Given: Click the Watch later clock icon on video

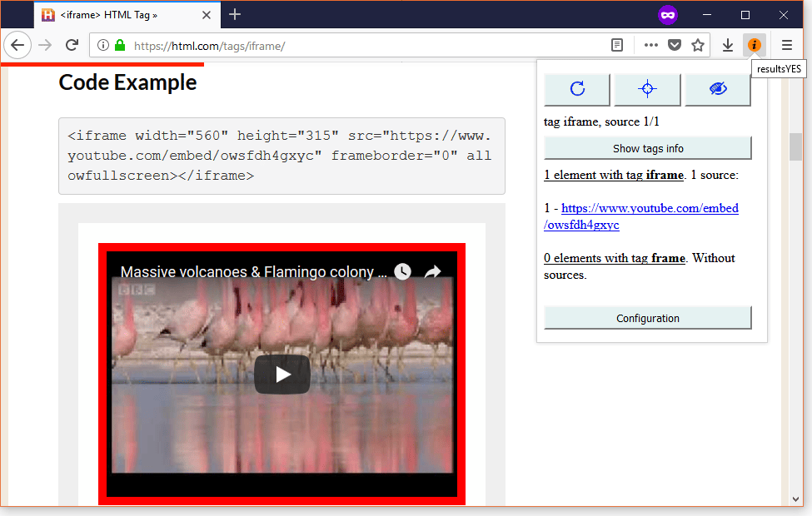Looking at the screenshot, I should tap(402, 271).
